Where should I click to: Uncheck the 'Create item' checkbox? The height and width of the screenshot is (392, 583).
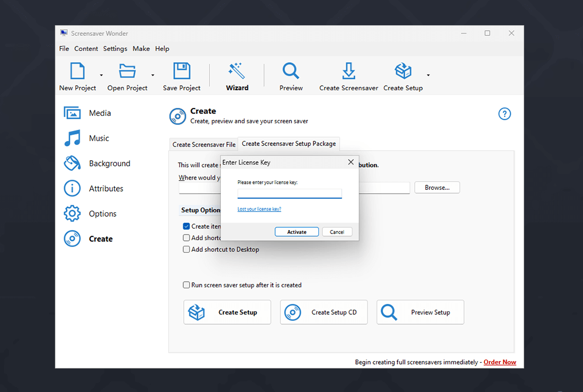(186, 226)
